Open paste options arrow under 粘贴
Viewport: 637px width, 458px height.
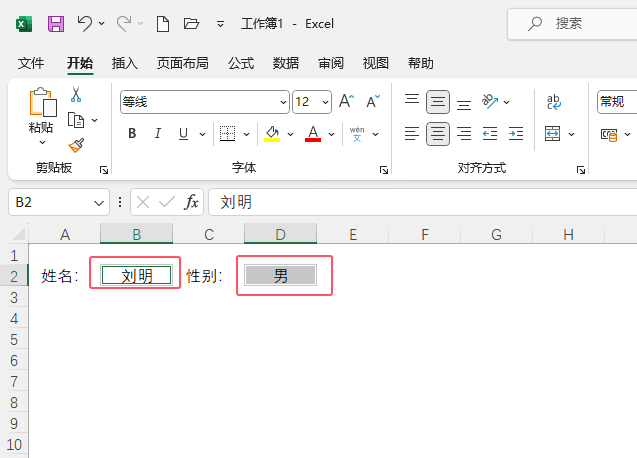42,143
